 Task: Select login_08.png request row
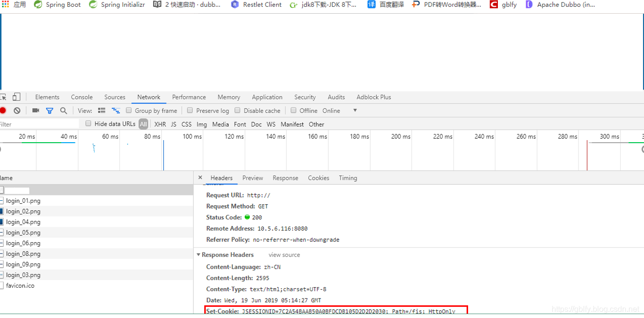(x=97, y=254)
